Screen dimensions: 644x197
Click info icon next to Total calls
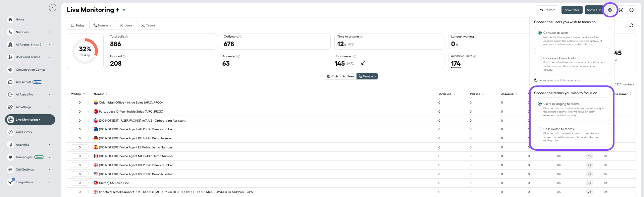126,37
